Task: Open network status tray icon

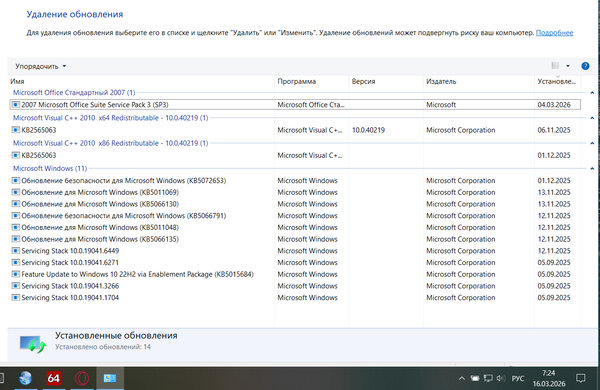Action: (x=488, y=378)
